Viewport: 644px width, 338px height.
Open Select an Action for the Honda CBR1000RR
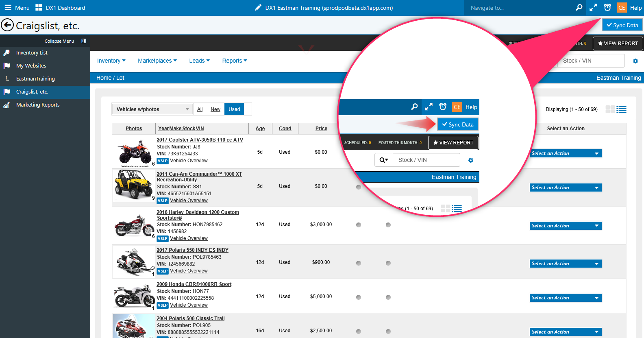(x=566, y=298)
